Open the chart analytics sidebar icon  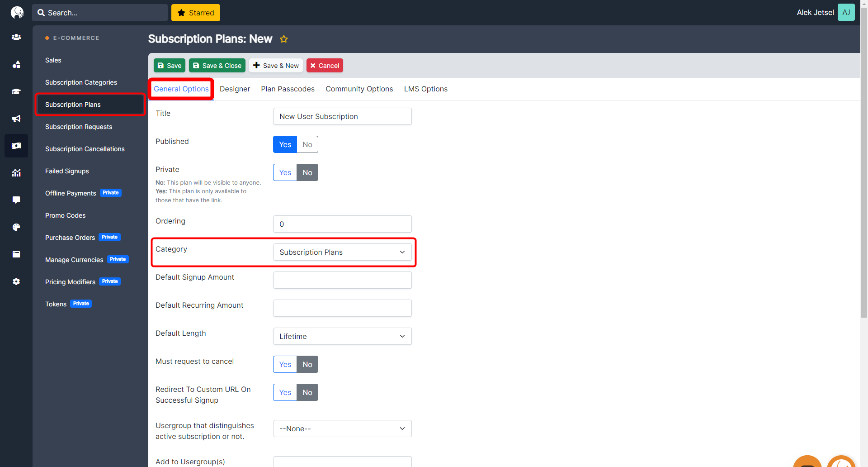point(16,173)
